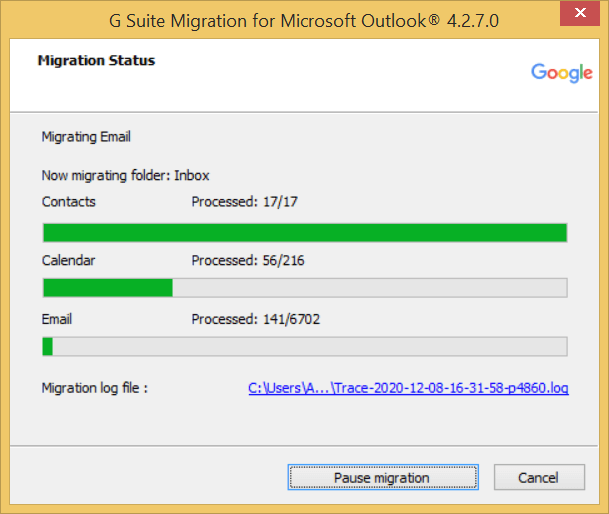
Task: Click the 'Migrating Email' status text
Action: [x=86, y=137]
